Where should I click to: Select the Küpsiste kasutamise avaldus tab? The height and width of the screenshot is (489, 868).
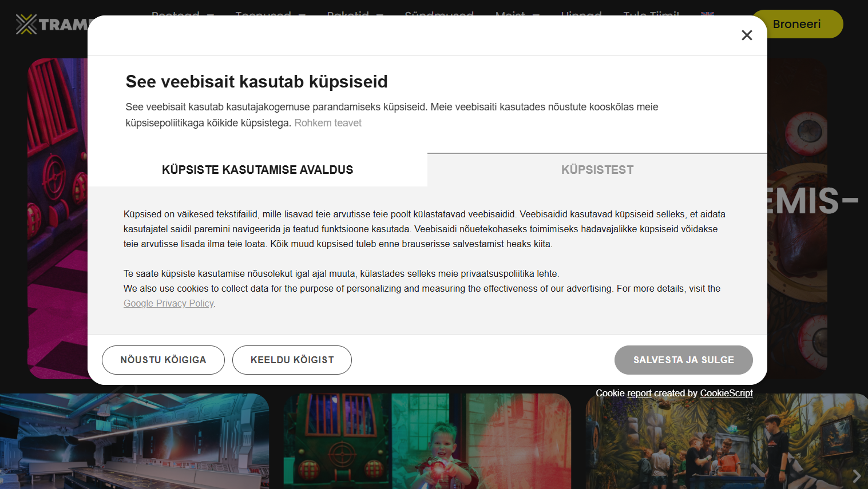click(257, 170)
